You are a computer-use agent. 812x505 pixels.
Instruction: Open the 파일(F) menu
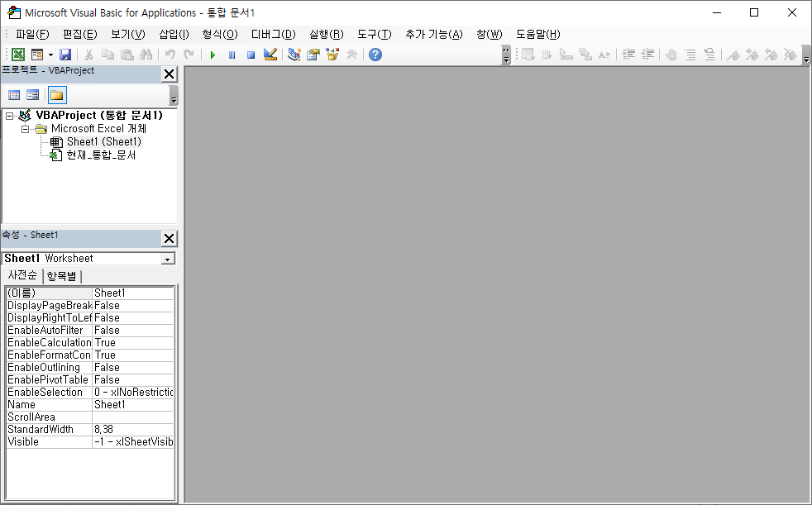tap(32, 34)
